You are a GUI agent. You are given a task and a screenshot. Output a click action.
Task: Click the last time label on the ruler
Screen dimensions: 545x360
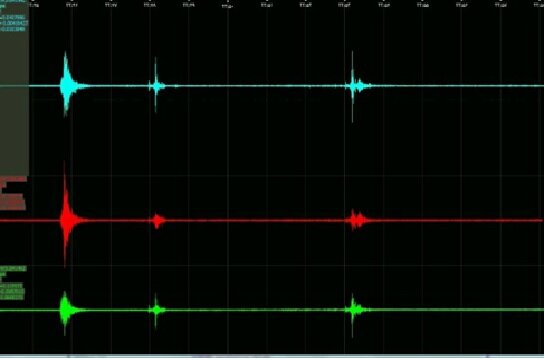[x=539, y=5]
